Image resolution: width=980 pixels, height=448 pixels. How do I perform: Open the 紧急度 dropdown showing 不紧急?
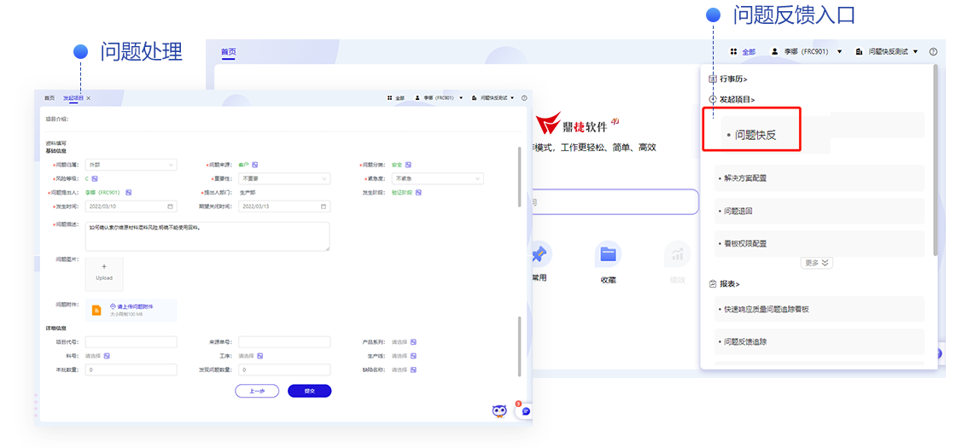[438, 179]
